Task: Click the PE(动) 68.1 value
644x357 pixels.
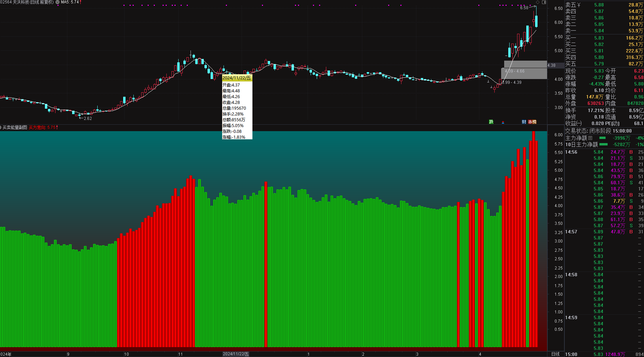Action: tap(639, 123)
